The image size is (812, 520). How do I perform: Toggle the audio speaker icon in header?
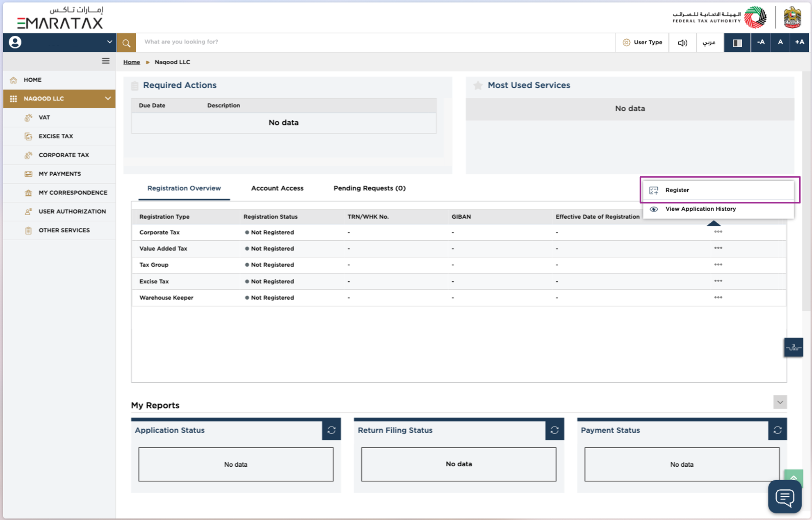click(682, 43)
